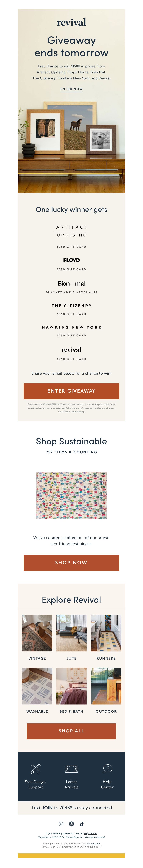Open the Jute rugs thumbnail
Viewport: 143px width, 868px height.
coord(71,633)
